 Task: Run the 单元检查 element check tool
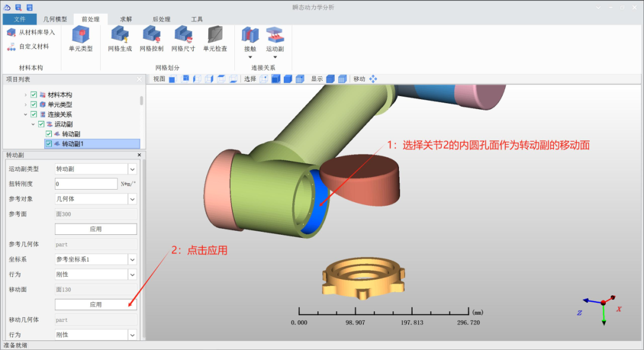215,39
